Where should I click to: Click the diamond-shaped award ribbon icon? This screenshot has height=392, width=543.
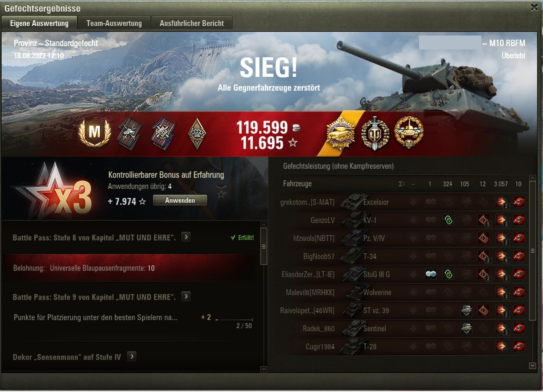pos(197,134)
